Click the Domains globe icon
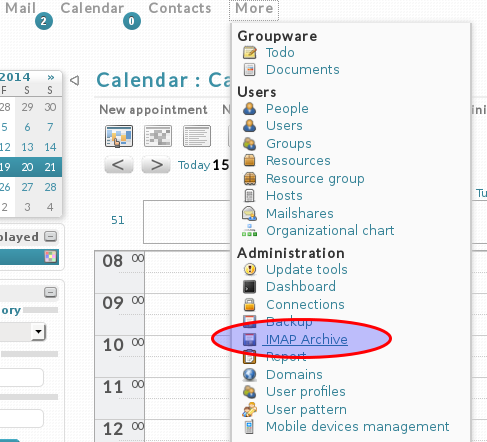The image size is (487, 442). pyautogui.click(x=250, y=374)
